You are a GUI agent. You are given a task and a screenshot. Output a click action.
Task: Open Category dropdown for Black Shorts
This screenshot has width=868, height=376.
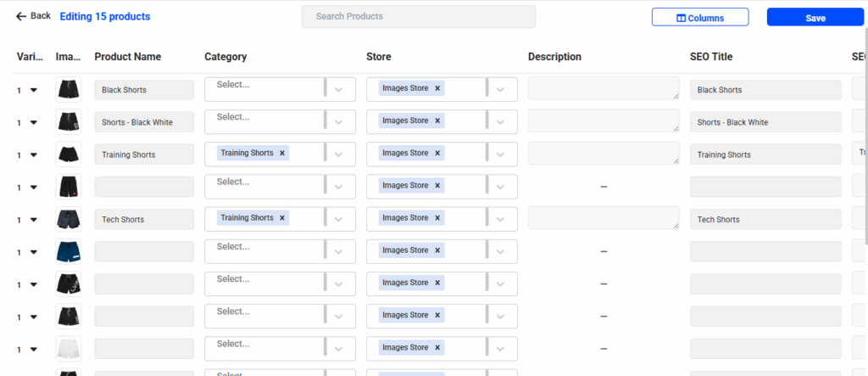click(338, 90)
